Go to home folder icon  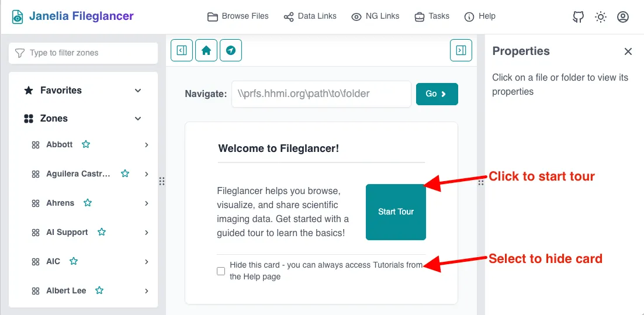pyautogui.click(x=206, y=50)
